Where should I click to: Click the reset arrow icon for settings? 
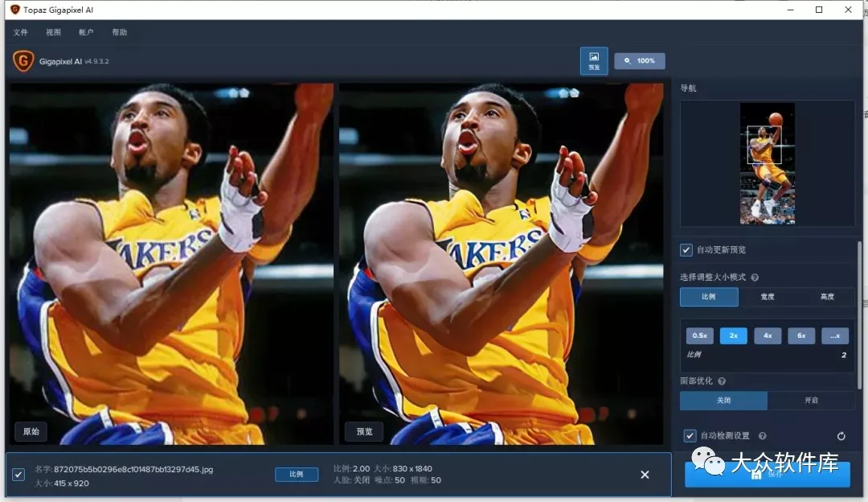click(841, 436)
